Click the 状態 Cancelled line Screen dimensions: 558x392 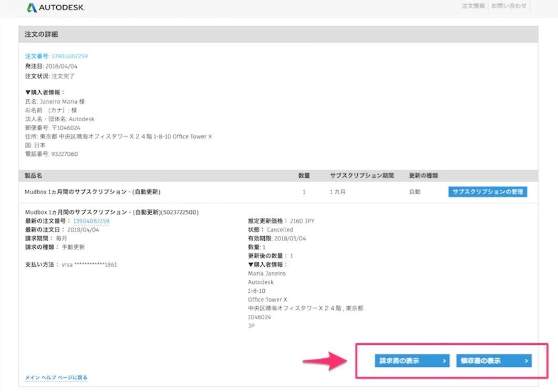coord(271,229)
